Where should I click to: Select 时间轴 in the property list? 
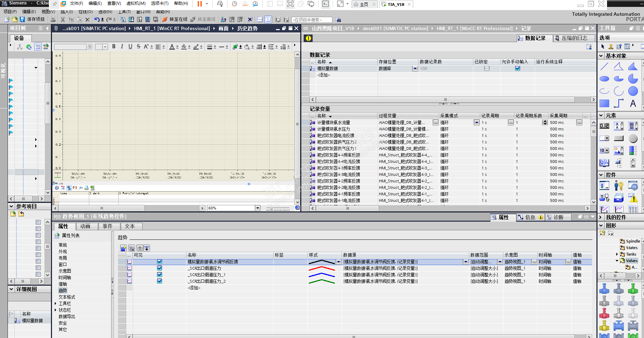[65, 277]
